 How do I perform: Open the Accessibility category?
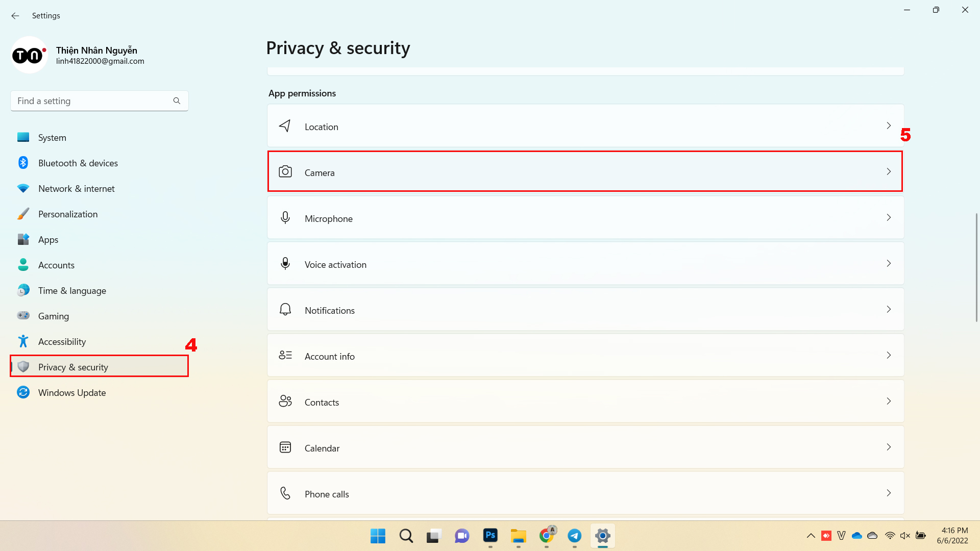pos(62,341)
